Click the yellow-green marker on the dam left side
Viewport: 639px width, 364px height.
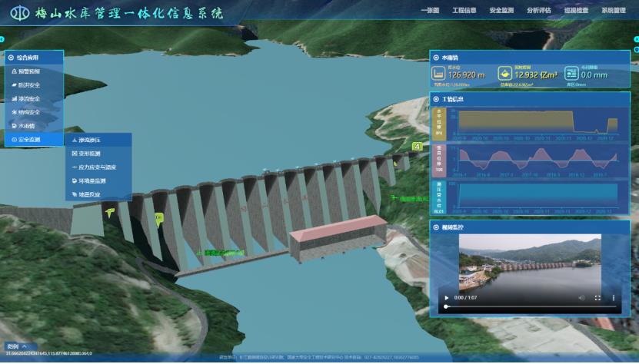159,219
